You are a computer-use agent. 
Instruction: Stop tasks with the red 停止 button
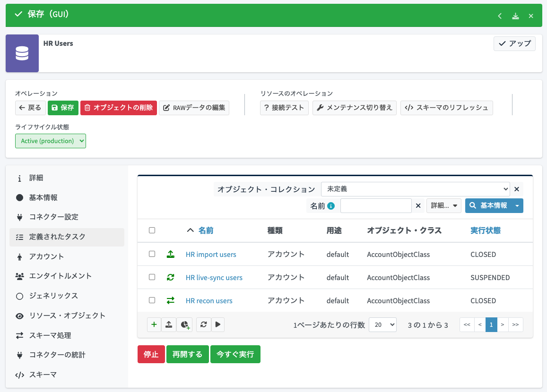click(151, 354)
